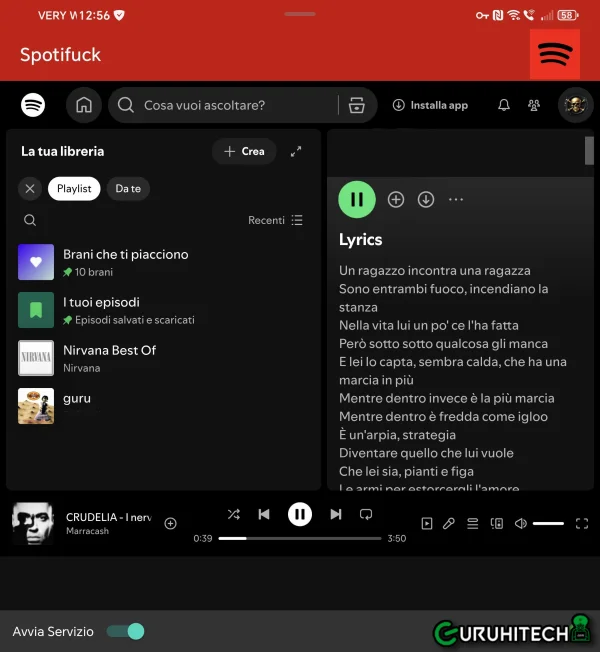Pause with the large green button
This screenshot has height=652, width=600.
point(357,200)
